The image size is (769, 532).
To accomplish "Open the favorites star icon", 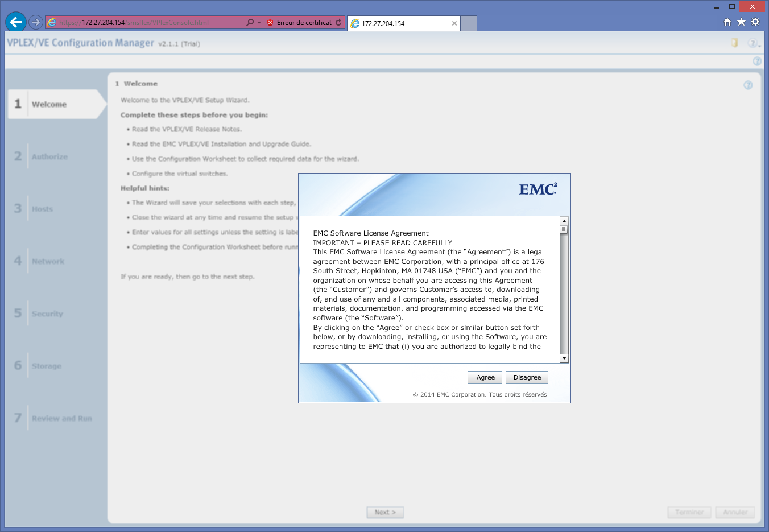I will [741, 22].
